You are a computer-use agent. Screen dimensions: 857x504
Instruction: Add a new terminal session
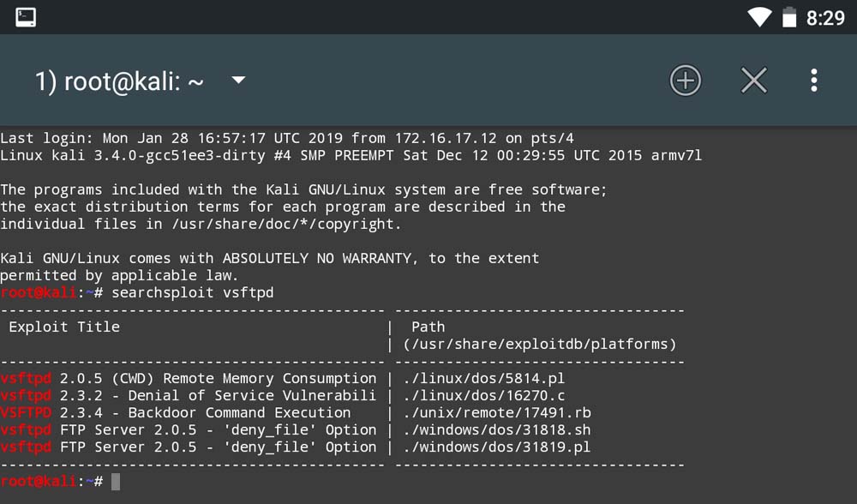click(x=685, y=81)
